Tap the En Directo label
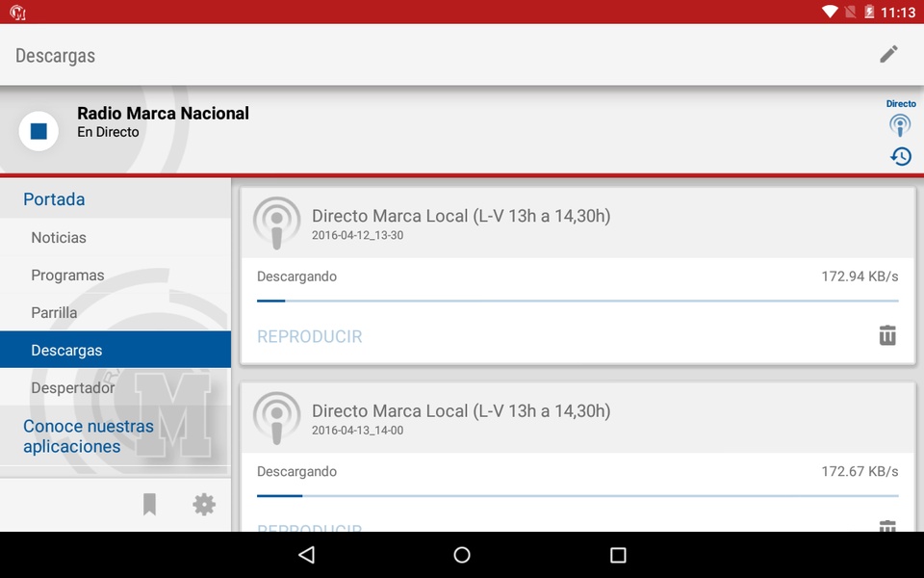This screenshot has height=578, width=924. 108,132
